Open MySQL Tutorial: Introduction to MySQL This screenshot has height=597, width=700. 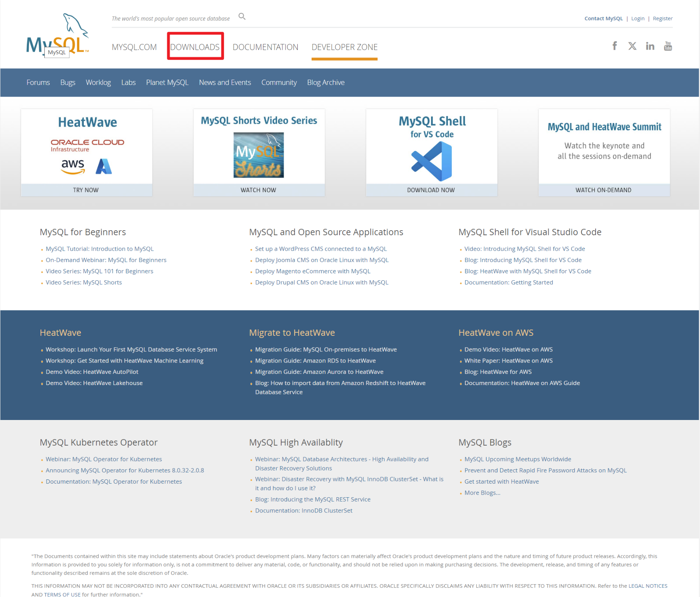[100, 249]
